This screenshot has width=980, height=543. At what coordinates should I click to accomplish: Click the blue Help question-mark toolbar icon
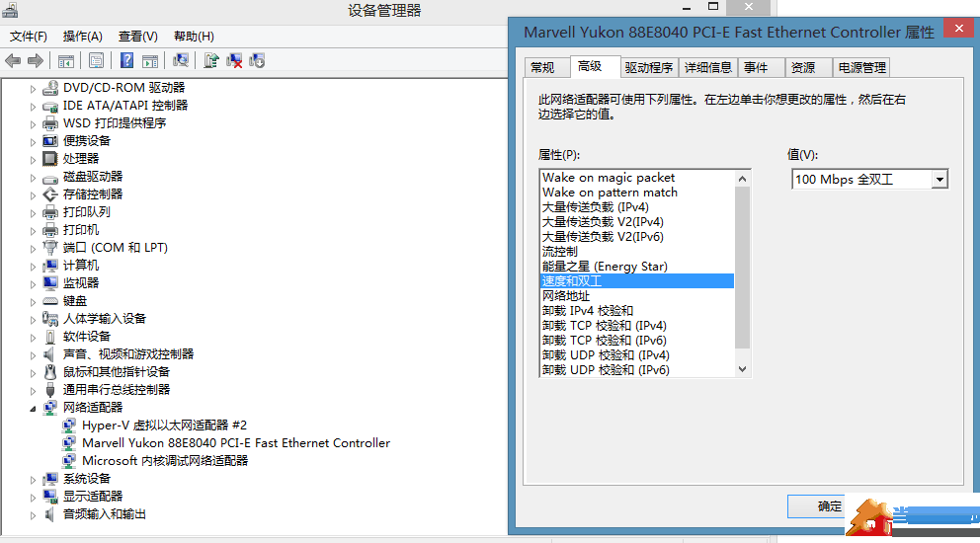coord(127,60)
